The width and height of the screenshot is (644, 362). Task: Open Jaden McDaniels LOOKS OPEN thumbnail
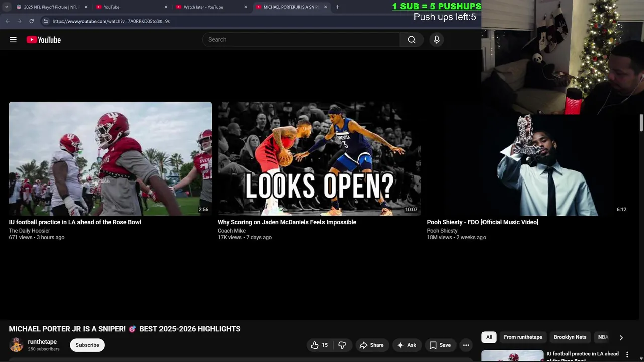(319, 159)
